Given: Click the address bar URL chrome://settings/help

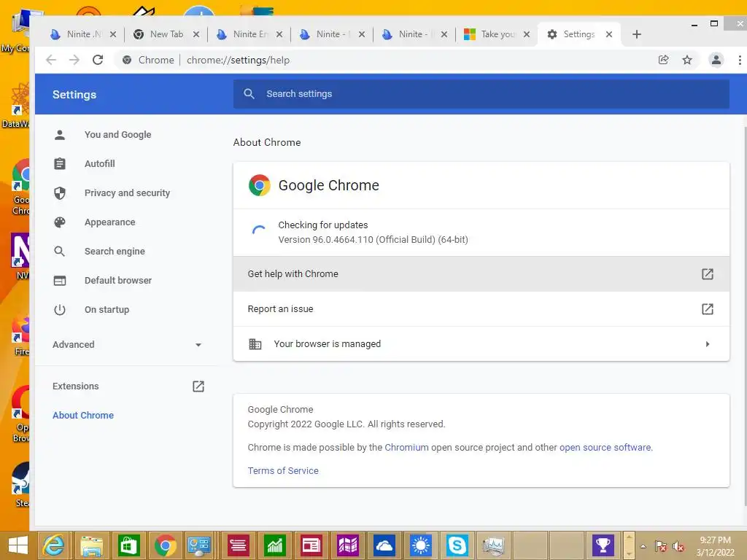Looking at the screenshot, I should click(x=239, y=60).
